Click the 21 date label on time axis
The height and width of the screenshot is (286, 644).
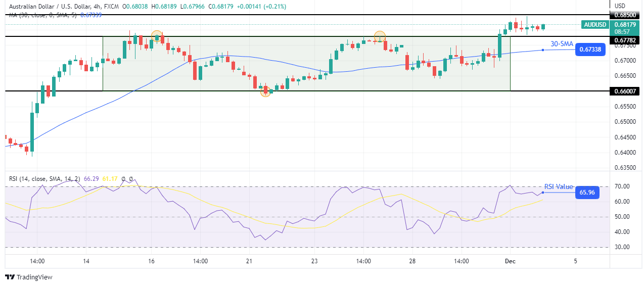click(x=249, y=261)
